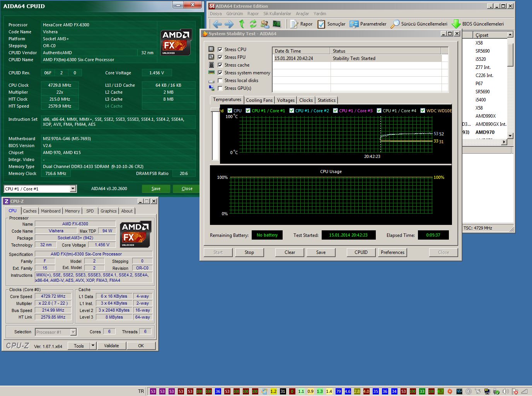Click Sürücü Güncellemeleri driver updates

click(419, 24)
